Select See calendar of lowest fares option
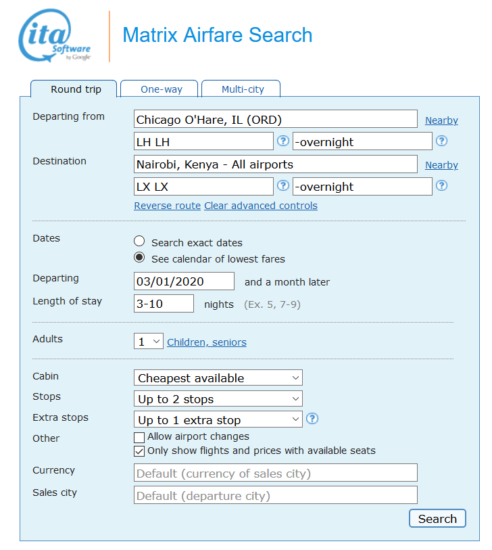Screen dimensions: 492x550 pyautogui.click(x=139, y=257)
